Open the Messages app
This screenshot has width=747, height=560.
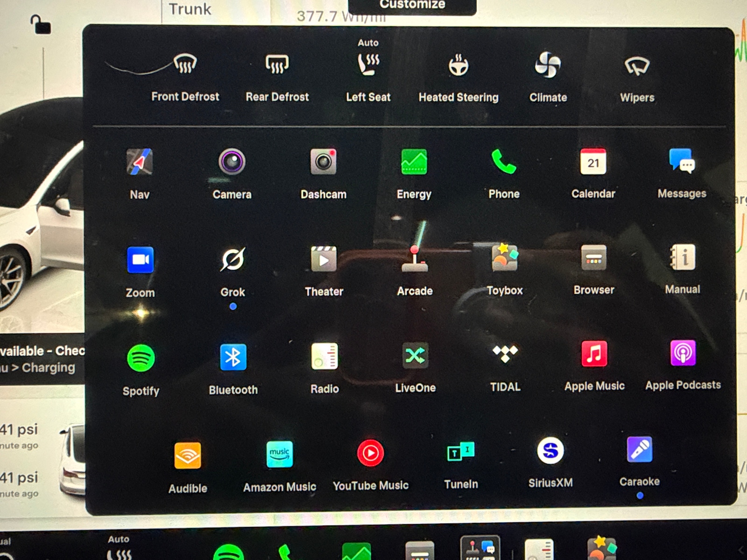(682, 161)
